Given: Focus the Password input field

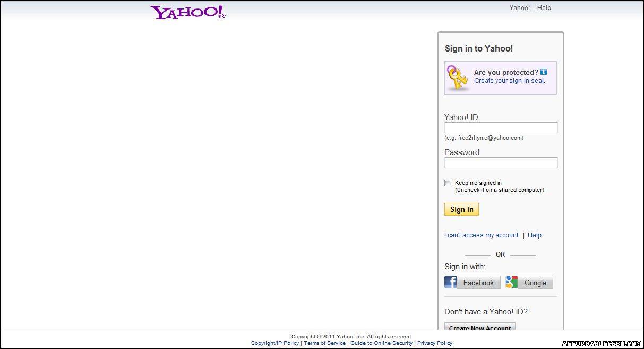Looking at the screenshot, I should pyautogui.click(x=501, y=163).
